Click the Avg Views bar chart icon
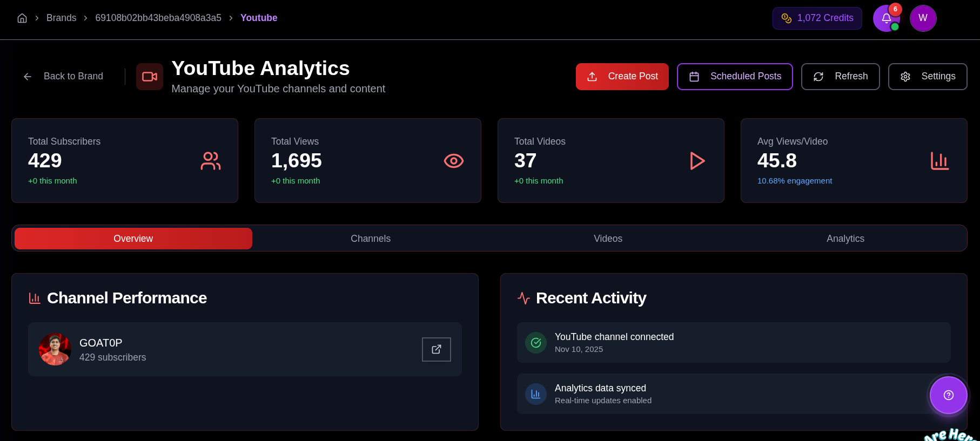 point(940,161)
